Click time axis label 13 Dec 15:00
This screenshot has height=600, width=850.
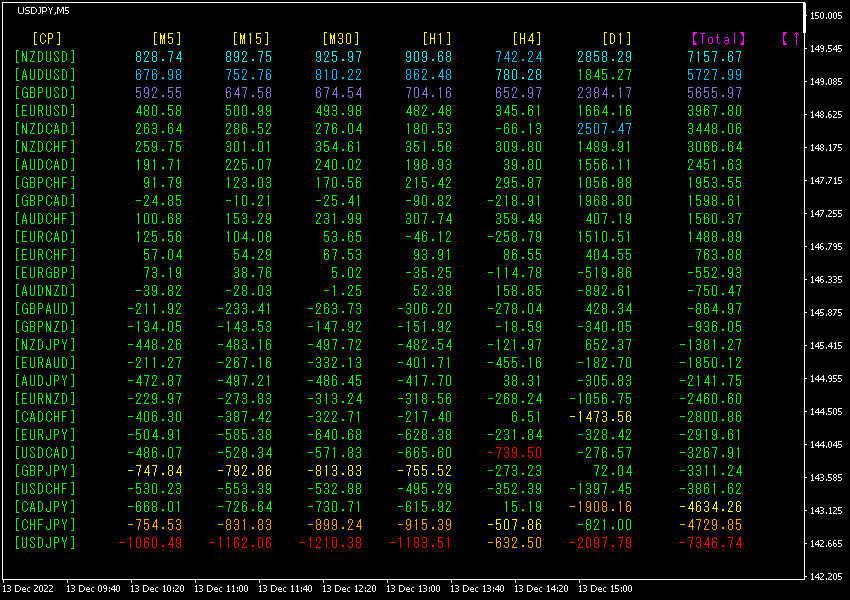coord(605,589)
